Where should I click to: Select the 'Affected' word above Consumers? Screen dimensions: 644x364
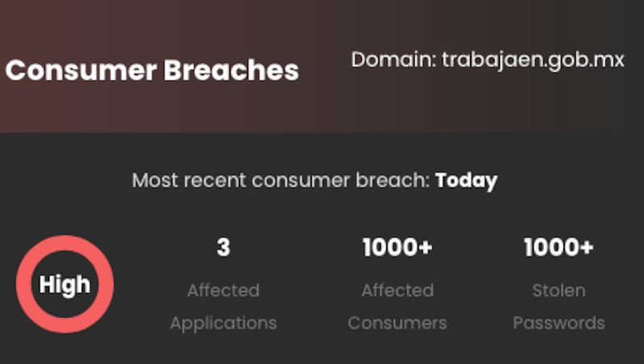(398, 291)
